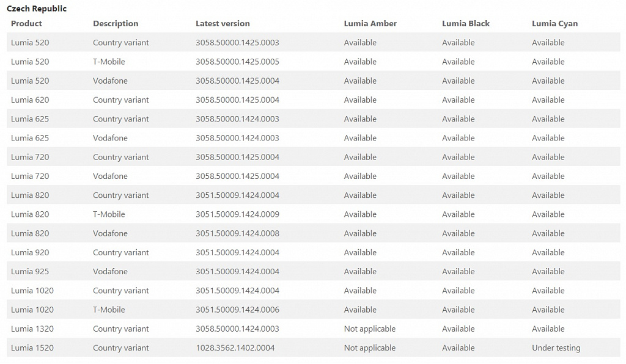626x364 pixels.
Task: Click the Latest version column header
Action: (x=223, y=24)
